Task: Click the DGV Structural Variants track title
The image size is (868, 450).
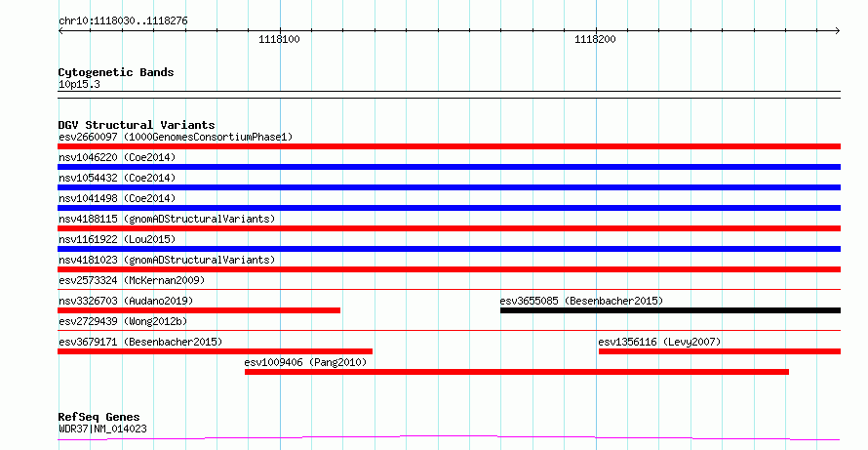Action: 137,125
